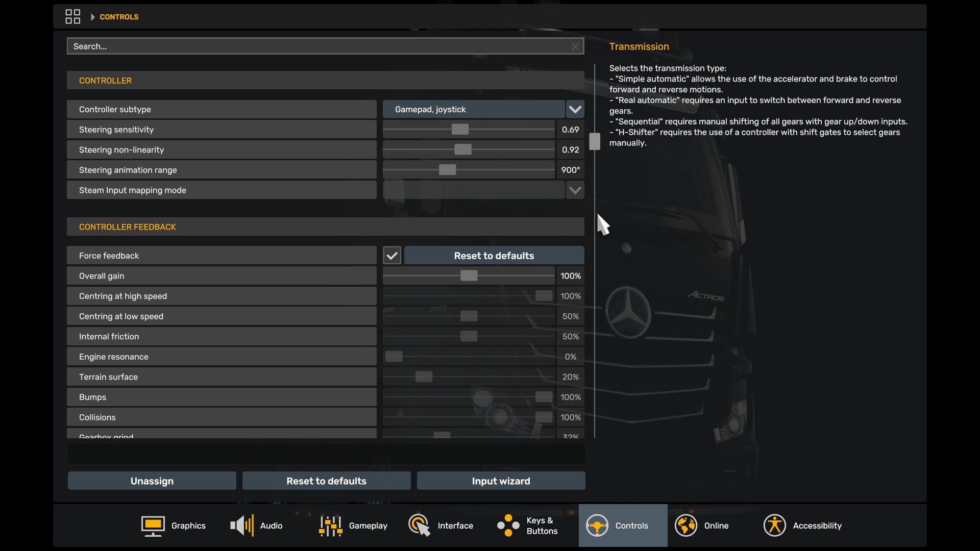Image resolution: width=980 pixels, height=551 pixels.
Task: Click the Keys & Buttons icon
Action: coord(508,525)
